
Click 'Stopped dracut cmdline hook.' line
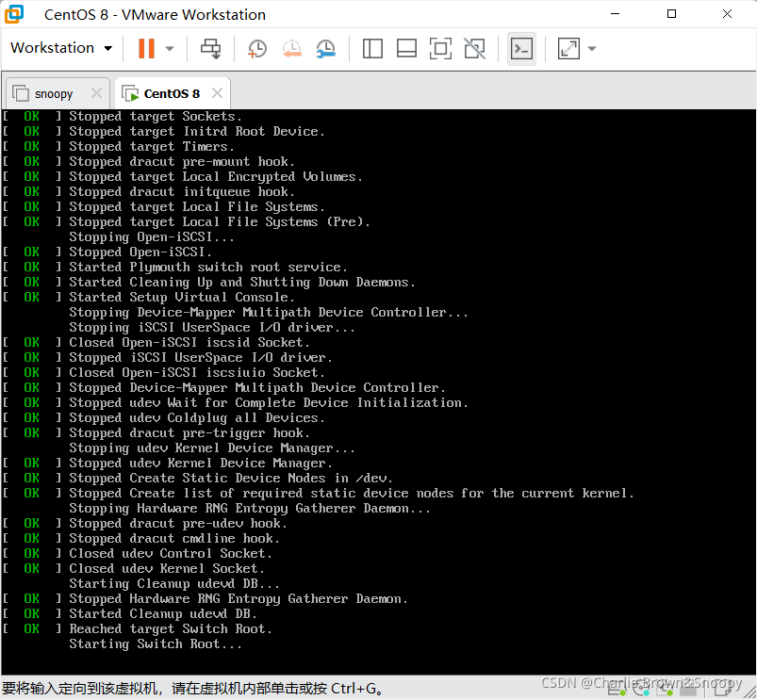click(x=174, y=538)
